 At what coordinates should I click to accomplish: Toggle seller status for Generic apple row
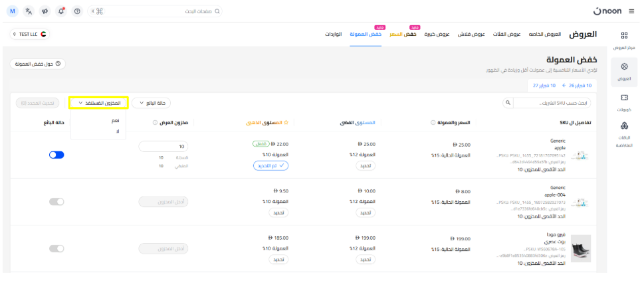point(56,155)
